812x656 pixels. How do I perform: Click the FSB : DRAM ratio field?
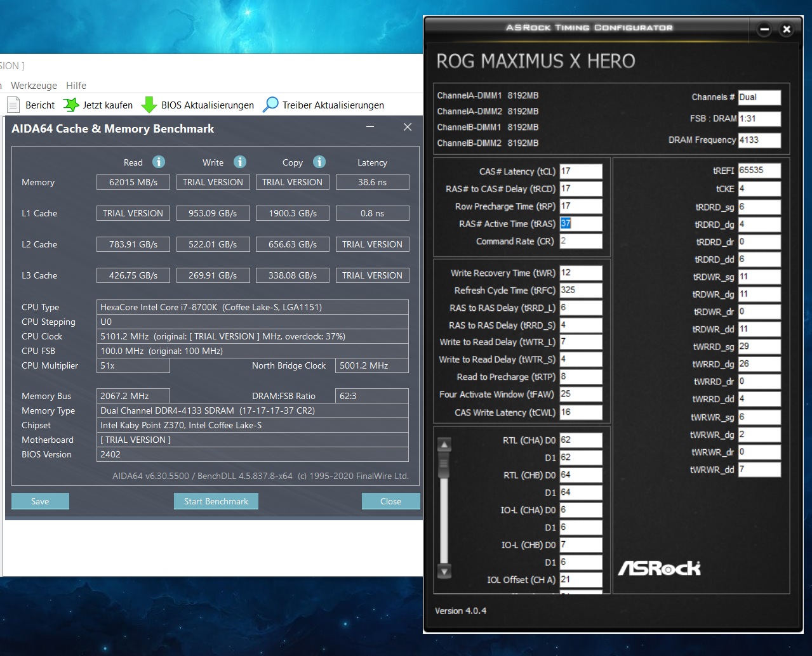tap(759, 119)
